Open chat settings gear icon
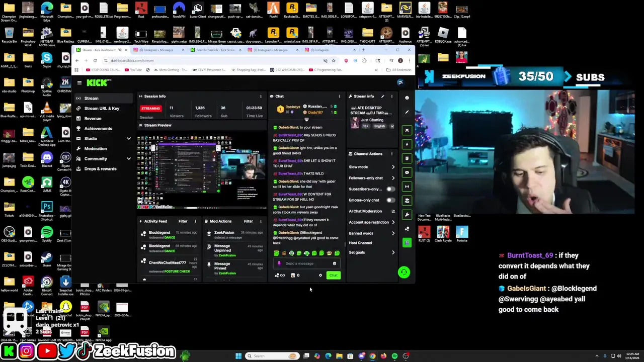This screenshot has height=362, width=644. [320, 275]
